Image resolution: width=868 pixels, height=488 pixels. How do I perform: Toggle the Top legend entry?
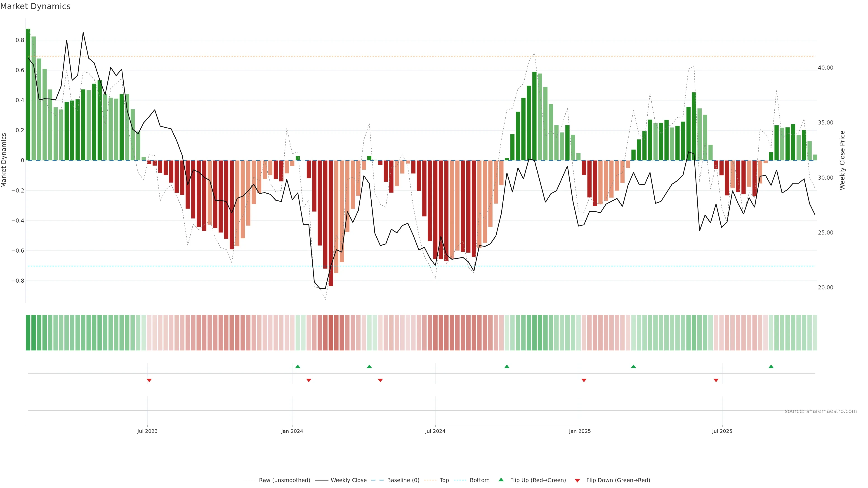444,480
